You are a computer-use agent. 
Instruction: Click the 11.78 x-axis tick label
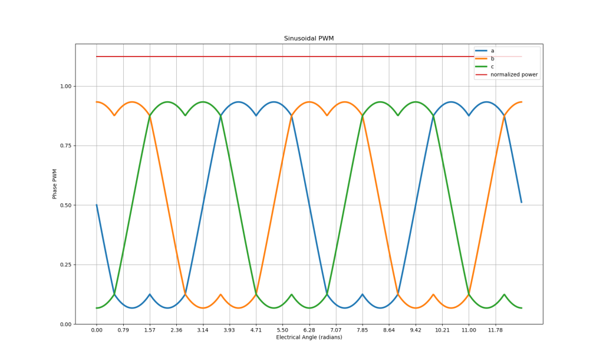point(495,330)
